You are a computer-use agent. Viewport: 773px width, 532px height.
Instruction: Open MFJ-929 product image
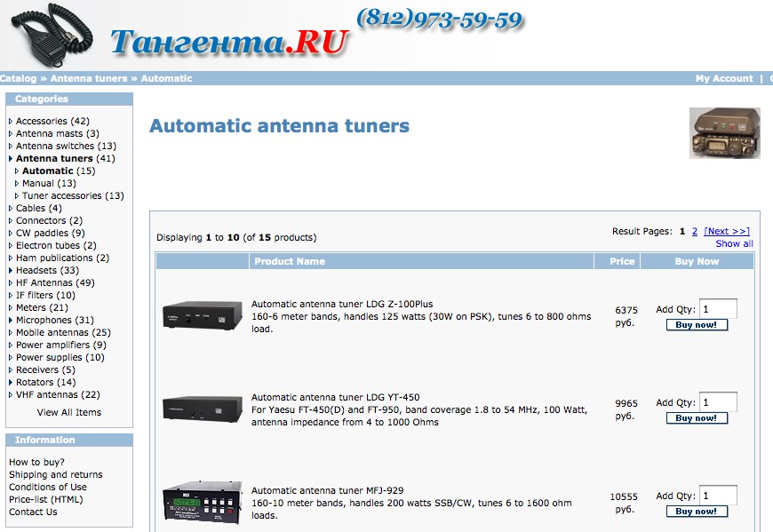[x=202, y=503]
